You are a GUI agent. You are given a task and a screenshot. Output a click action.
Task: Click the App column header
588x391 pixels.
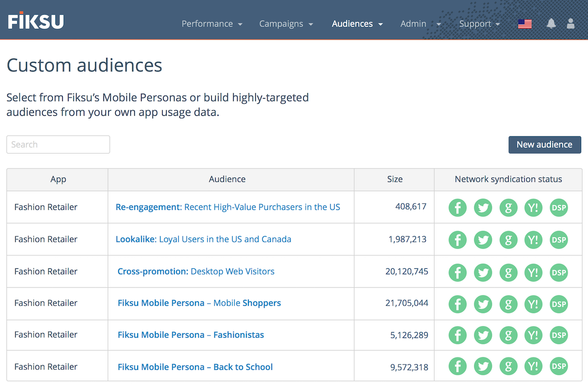[x=58, y=180]
